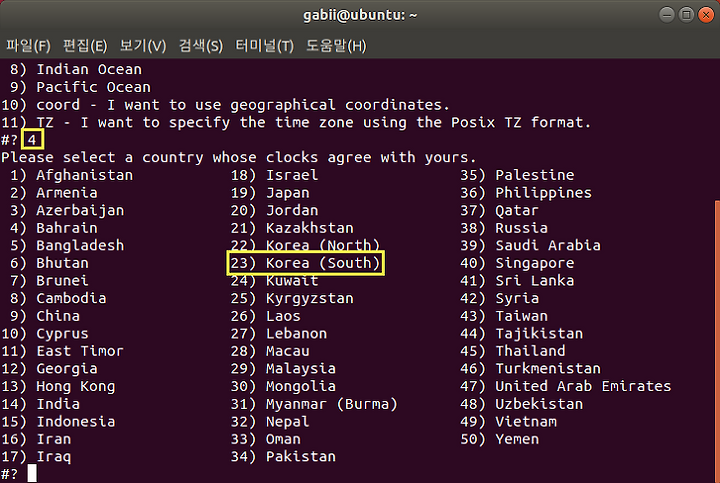Click the text '7) Brunei'
720x483 pixels.
(x=49, y=281)
